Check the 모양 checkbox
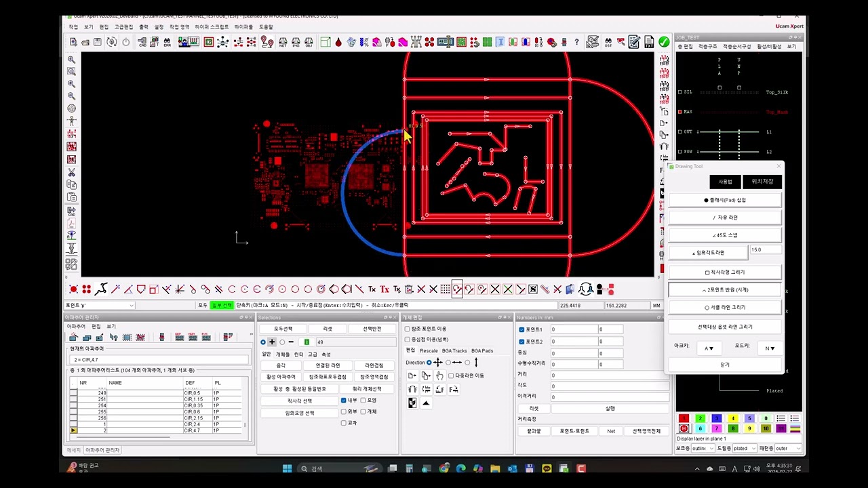The image size is (868, 488). tap(363, 401)
